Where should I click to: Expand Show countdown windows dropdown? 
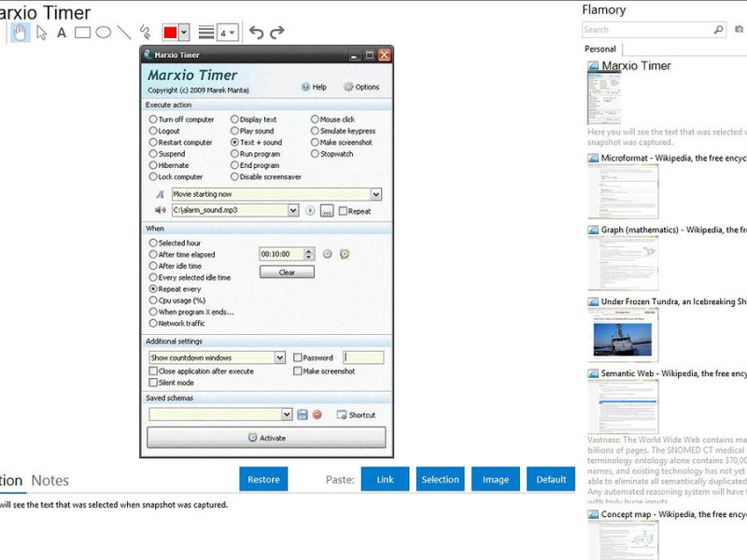279,357
